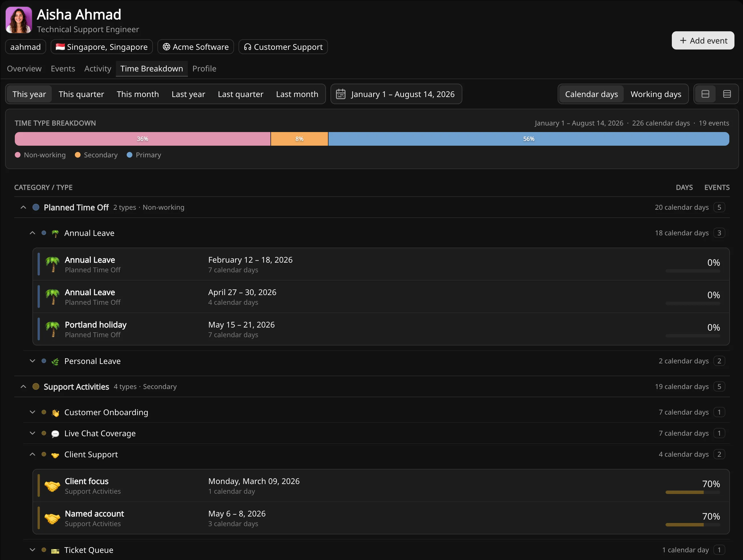
Task: Click the speech bubble Live Chat Coverage icon
Action: point(55,434)
